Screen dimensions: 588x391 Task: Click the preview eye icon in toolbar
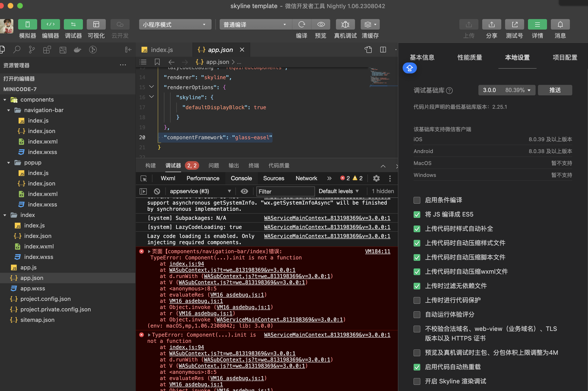click(x=321, y=24)
